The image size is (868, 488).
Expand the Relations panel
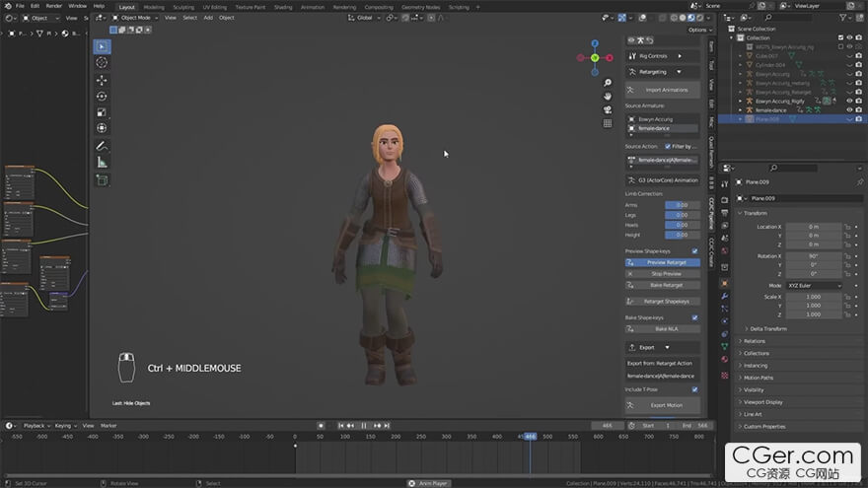click(x=754, y=341)
